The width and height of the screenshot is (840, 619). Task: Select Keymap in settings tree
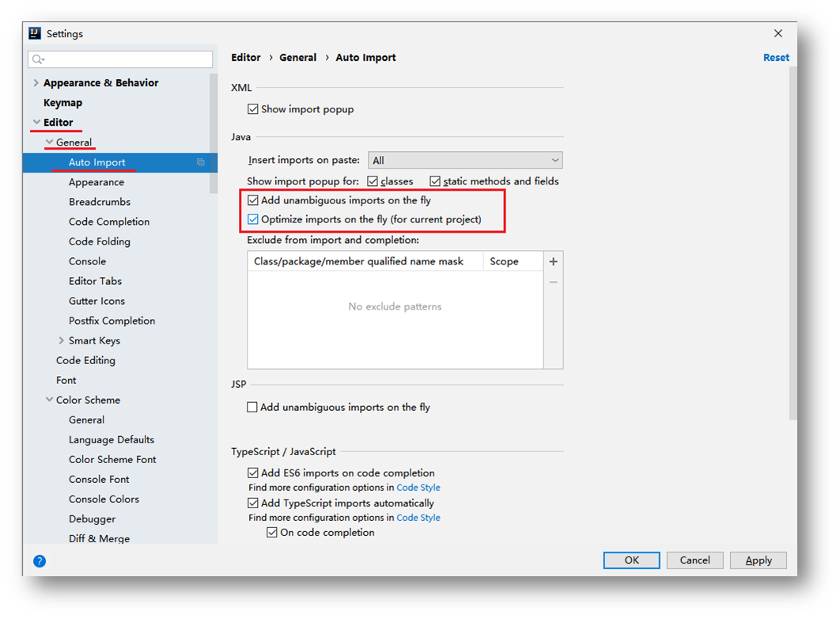click(x=62, y=102)
